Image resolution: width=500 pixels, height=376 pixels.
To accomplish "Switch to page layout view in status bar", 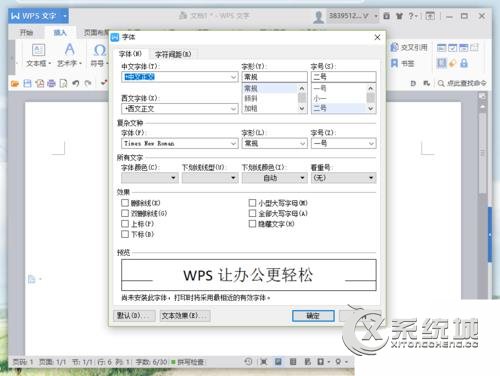I will pyautogui.click(x=278, y=361).
